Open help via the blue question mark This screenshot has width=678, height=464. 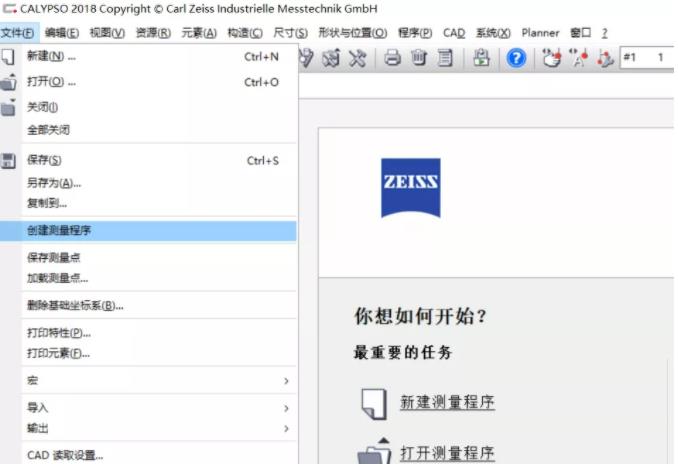pos(516,58)
